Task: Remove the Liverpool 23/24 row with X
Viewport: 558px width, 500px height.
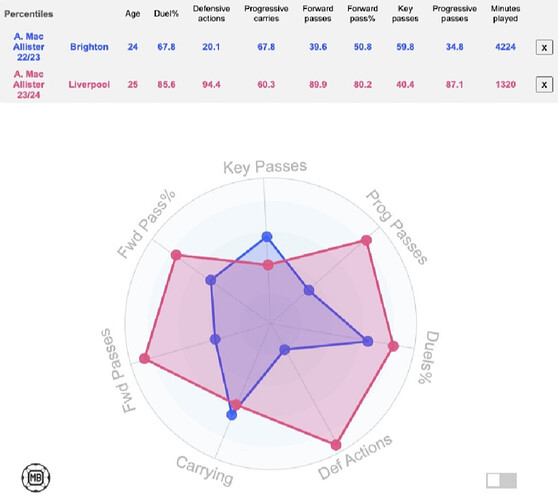Action: coord(544,85)
